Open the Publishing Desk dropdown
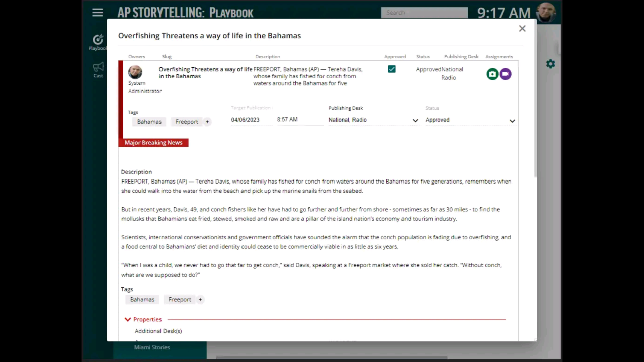The height and width of the screenshot is (362, 644). coord(373,120)
